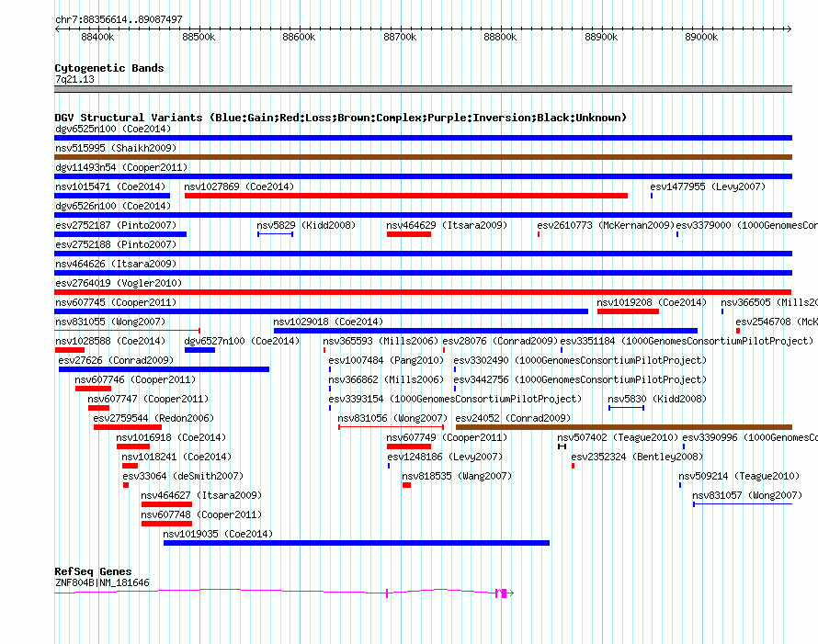Click the brown esv24052 complex bar
This screenshot has height=644, width=818.
tap(624, 427)
